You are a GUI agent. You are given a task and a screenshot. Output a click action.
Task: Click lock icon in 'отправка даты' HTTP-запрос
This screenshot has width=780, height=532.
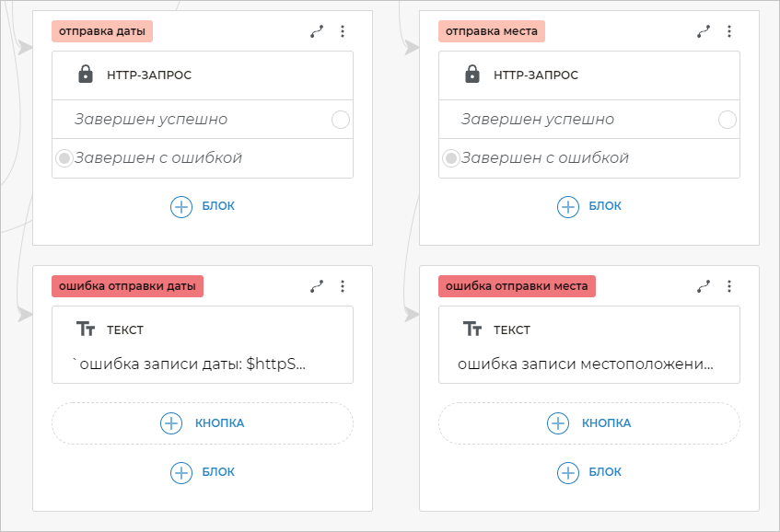86,75
